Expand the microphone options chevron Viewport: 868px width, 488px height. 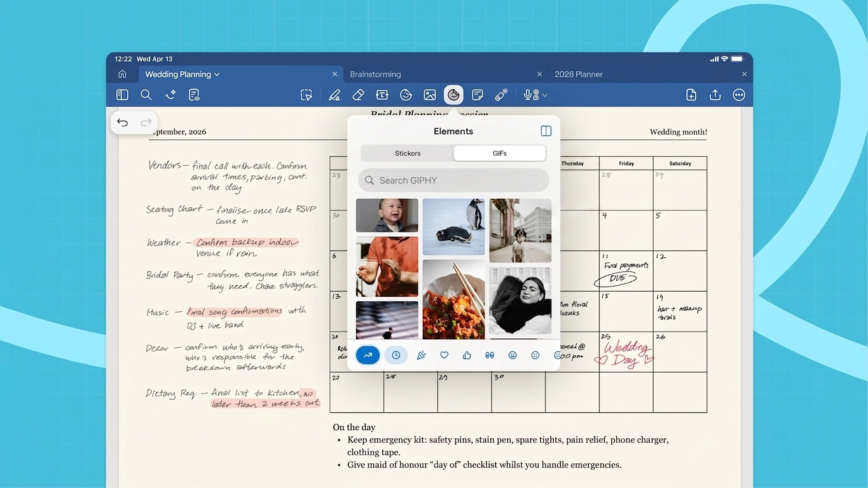tap(545, 95)
